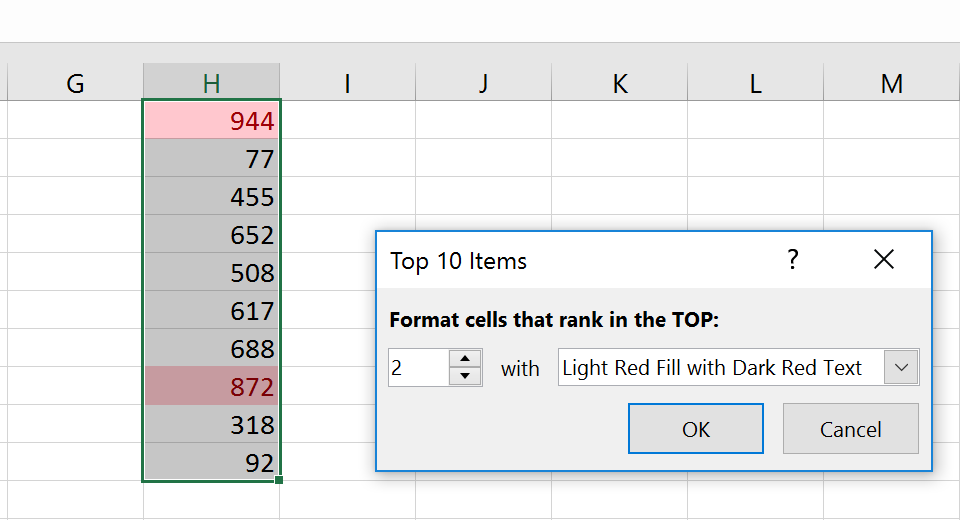The width and height of the screenshot is (960, 520).
Task: Click the highlighted cell with 872
Action: (211, 386)
